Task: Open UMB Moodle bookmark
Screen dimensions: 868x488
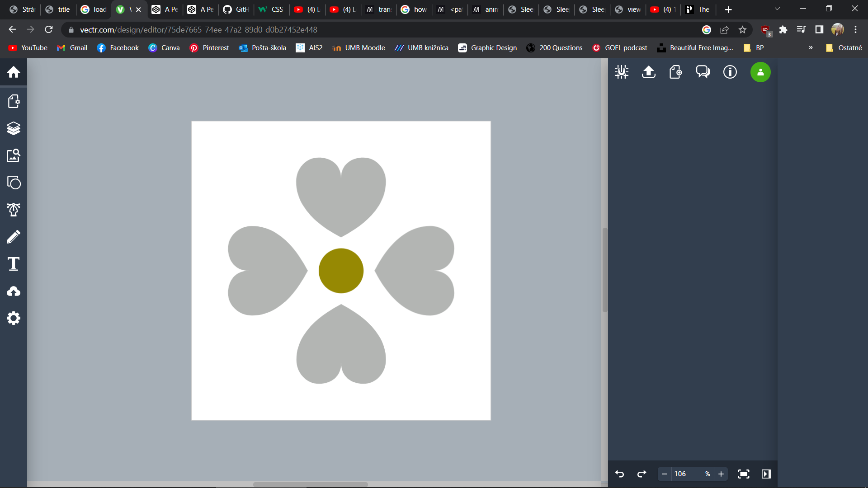Action: tap(359, 48)
